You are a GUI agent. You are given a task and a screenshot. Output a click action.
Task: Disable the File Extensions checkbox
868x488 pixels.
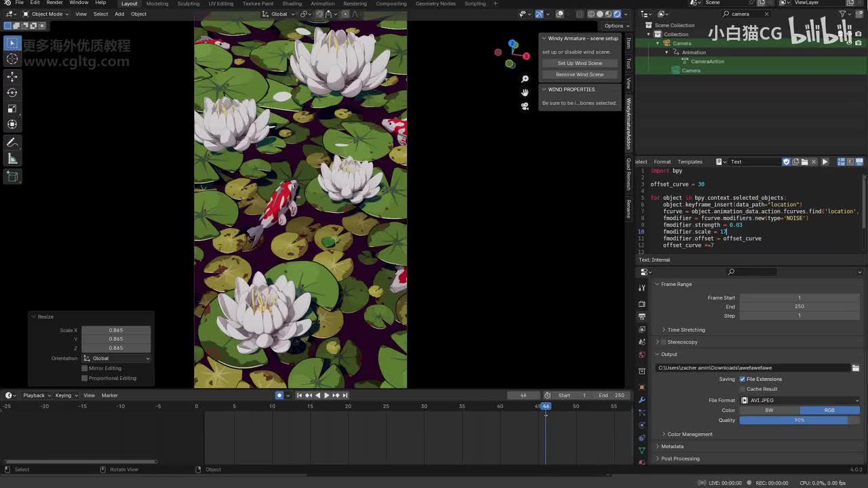coord(742,379)
